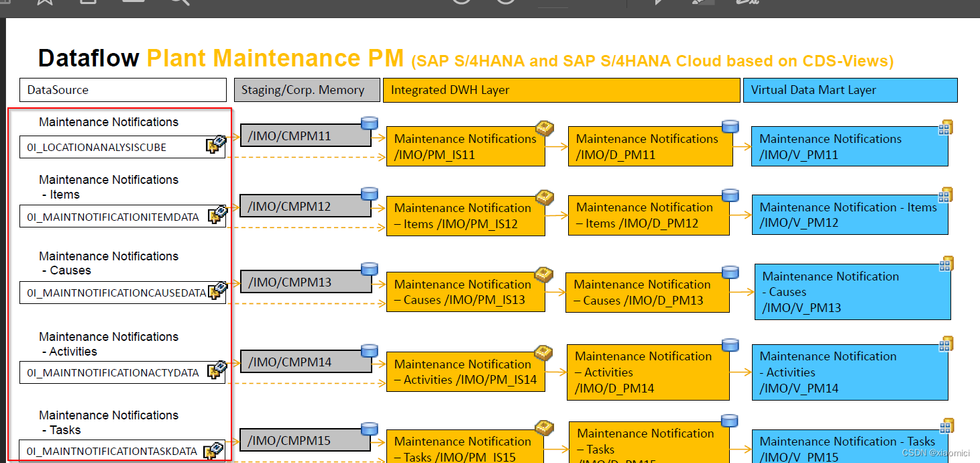Click the DataSource column header box

pyautogui.click(x=123, y=90)
